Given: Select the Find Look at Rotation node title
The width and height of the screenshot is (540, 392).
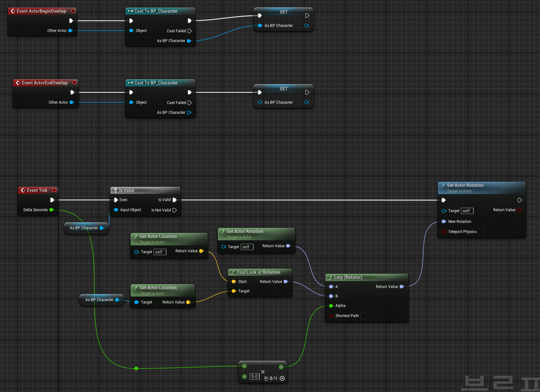Looking at the screenshot, I should [258, 272].
